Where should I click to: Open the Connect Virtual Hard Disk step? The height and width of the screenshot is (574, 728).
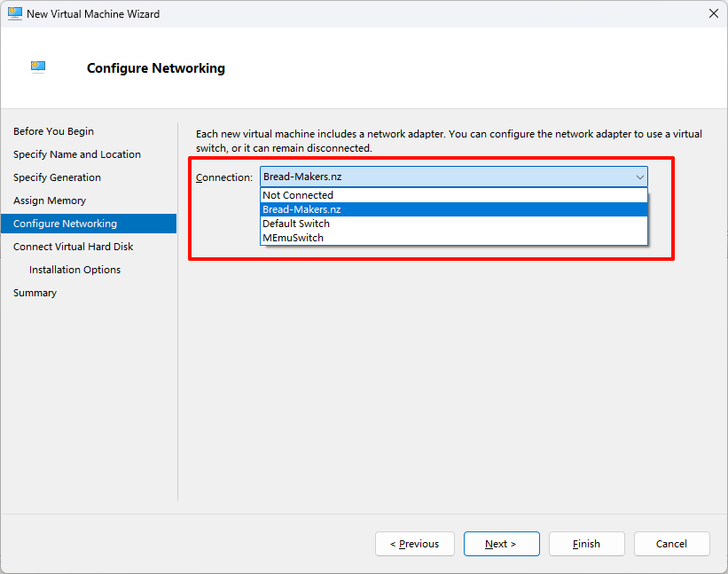click(x=73, y=247)
